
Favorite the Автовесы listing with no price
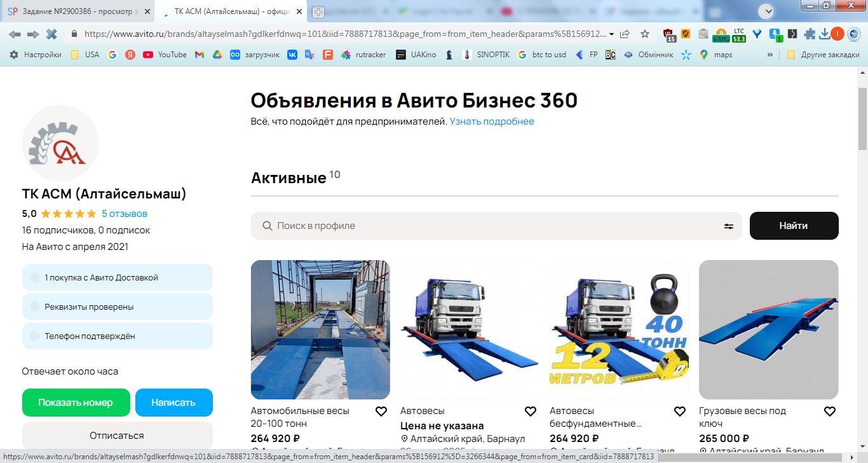[531, 411]
